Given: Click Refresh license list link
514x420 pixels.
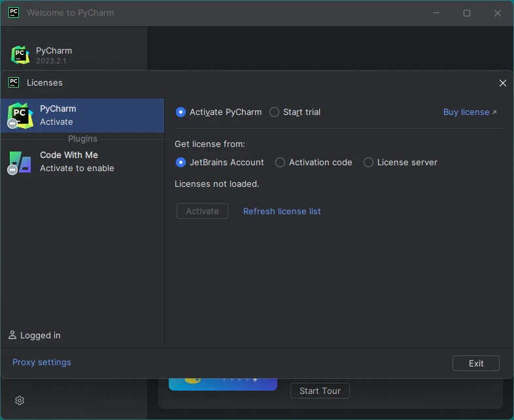Looking at the screenshot, I should pyautogui.click(x=282, y=211).
